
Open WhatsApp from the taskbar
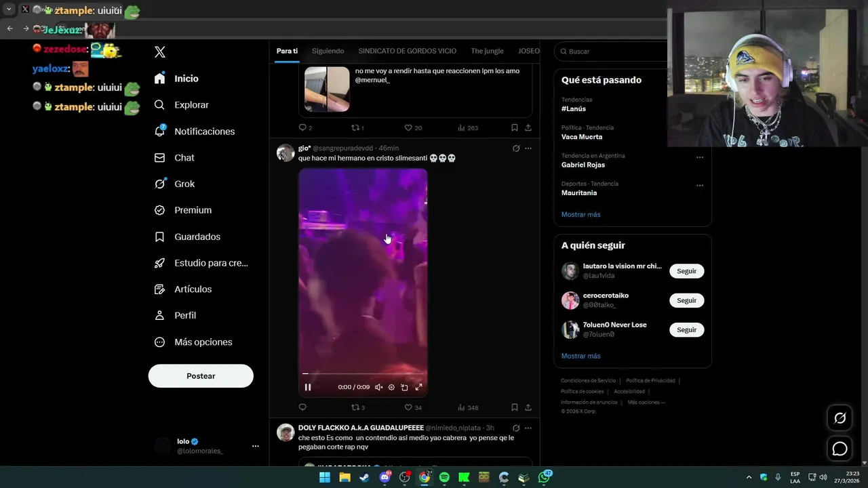544,477
